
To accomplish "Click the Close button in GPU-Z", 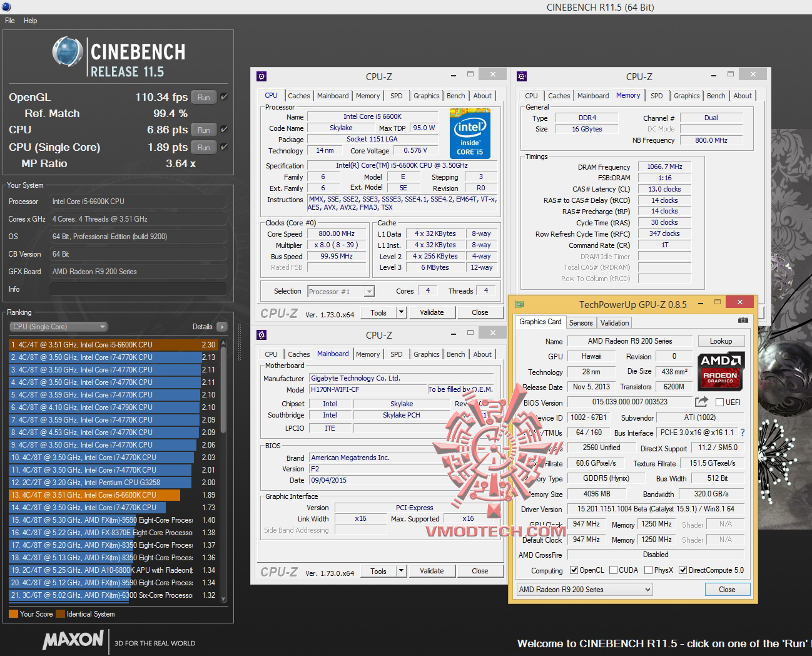I will [x=727, y=590].
